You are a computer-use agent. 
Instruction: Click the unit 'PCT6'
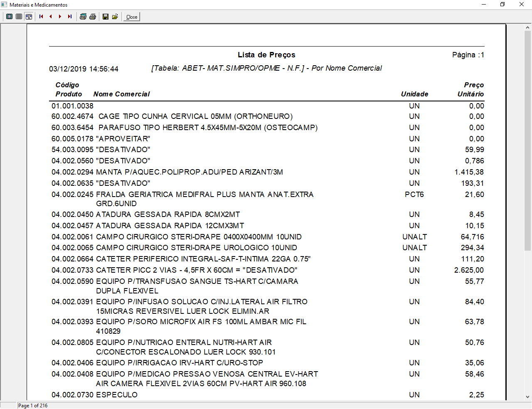[x=414, y=195]
